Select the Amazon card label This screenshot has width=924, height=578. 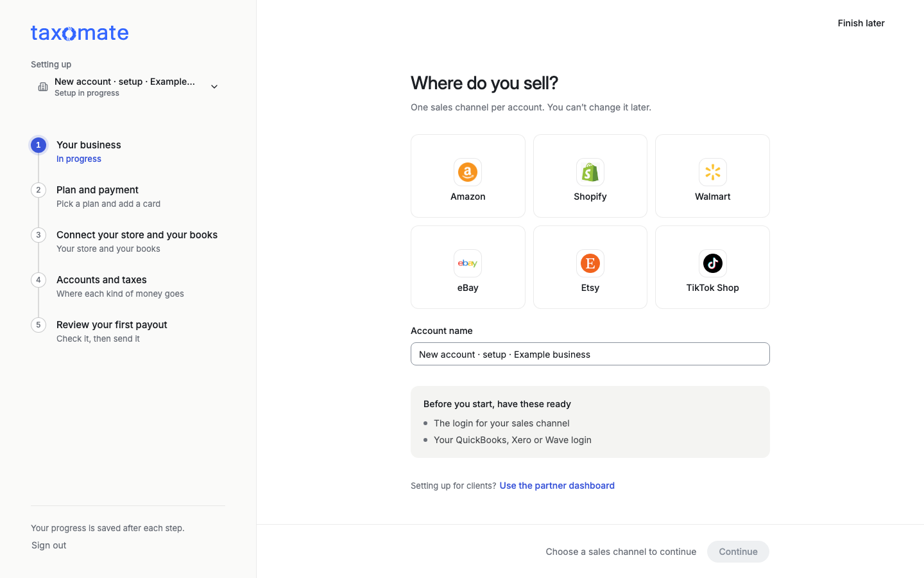pyautogui.click(x=468, y=197)
